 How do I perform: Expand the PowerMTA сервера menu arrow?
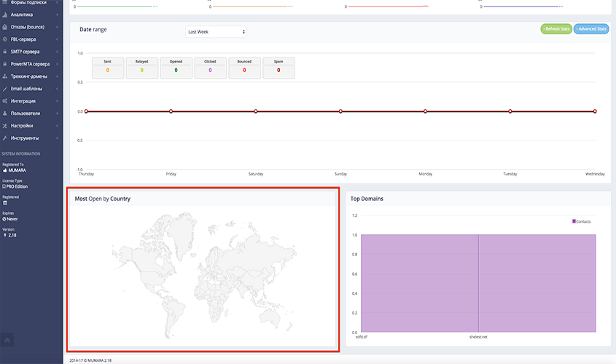pyautogui.click(x=58, y=64)
